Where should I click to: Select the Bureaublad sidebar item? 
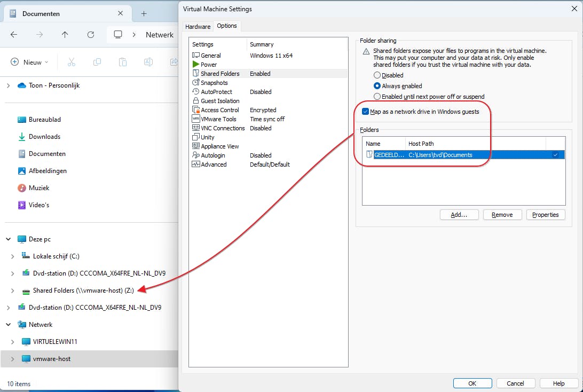(x=39, y=120)
